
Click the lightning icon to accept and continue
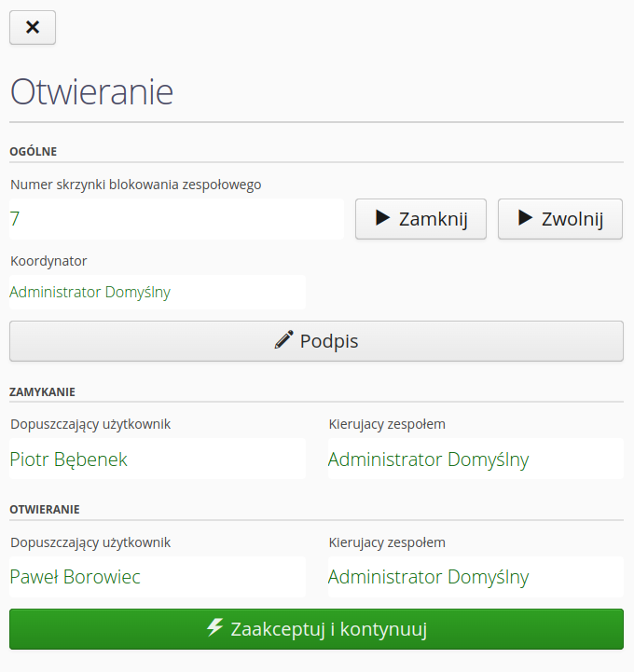pos(214,627)
